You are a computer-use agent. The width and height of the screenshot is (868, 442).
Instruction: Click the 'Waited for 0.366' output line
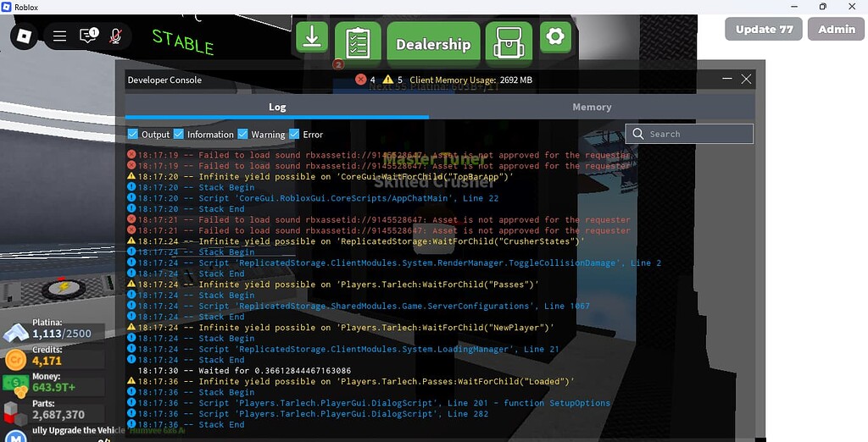point(244,371)
